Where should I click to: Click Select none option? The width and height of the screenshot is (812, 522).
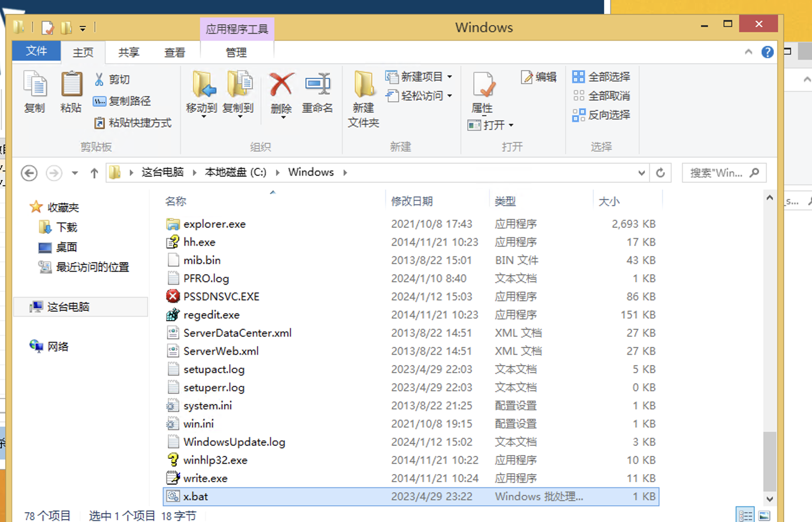[x=601, y=96]
